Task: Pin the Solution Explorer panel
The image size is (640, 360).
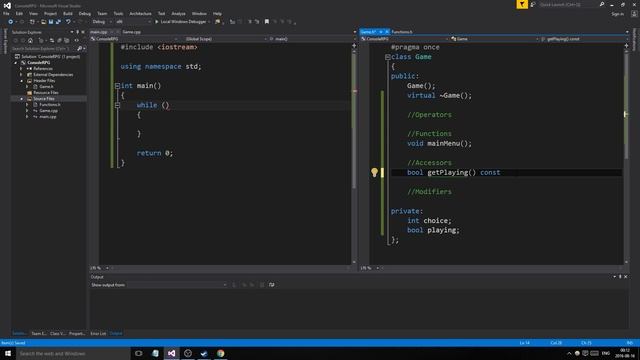Action: pos(78,32)
